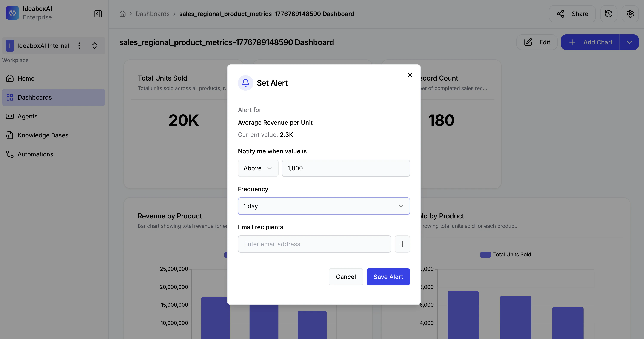Click the Save Alert button
This screenshot has height=339, width=644.
(x=388, y=277)
